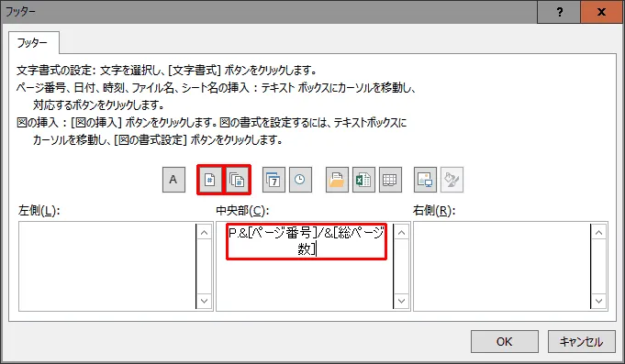Click the 左側(L): label
The image size is (625, 364).
coord(39,210)
